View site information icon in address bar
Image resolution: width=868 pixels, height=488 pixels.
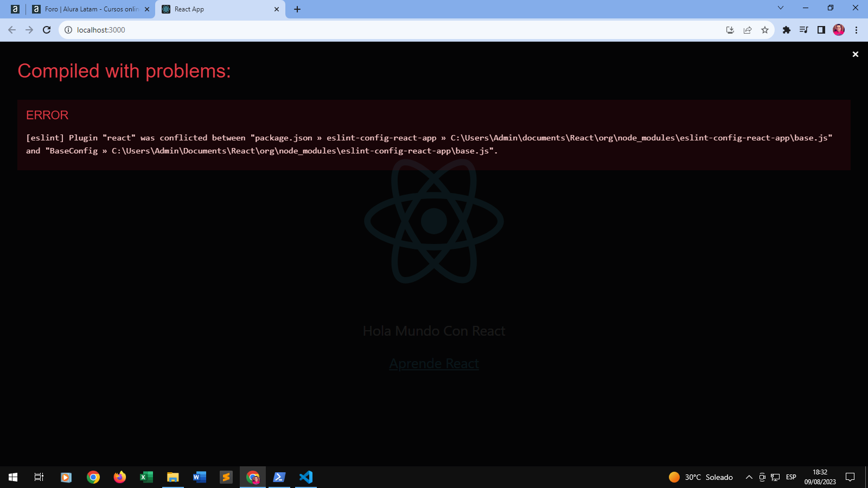(x=68, y=30)
